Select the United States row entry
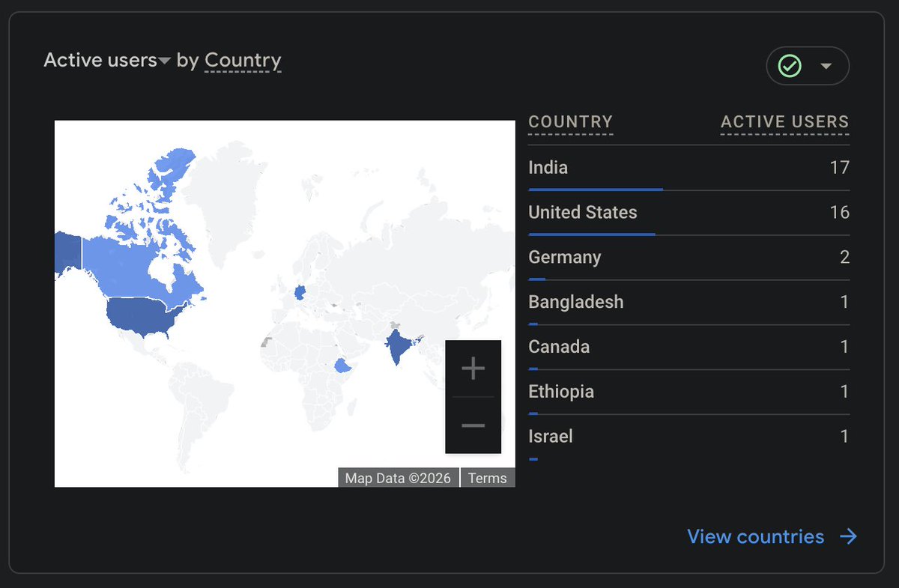Image resolution: width=899 pixels, height=588 pixels. click(x=583, y=212)
